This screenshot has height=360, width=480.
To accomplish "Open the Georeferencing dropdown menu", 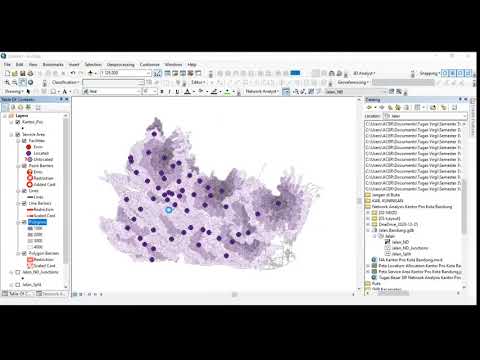I will pos(353,82).
